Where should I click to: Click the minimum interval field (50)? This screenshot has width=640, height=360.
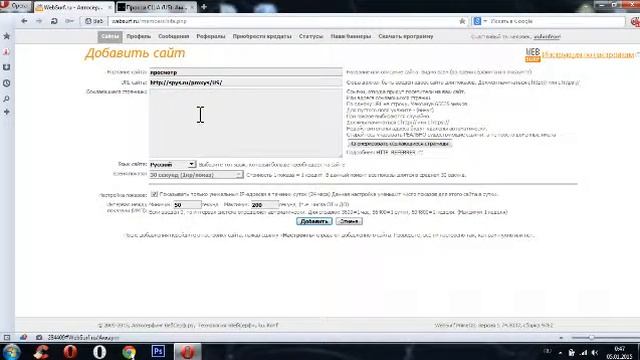pos(187,204)
